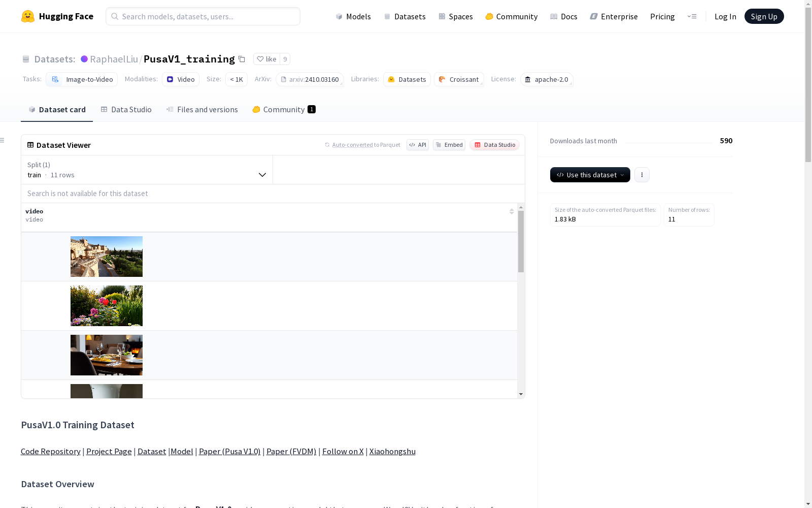
Task: Click the < 1K size tag
Action: 236,79
